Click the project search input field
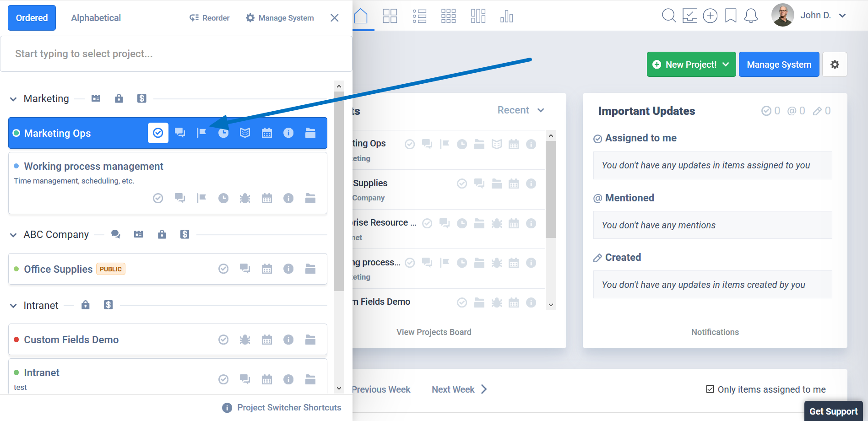 point(176,54)
